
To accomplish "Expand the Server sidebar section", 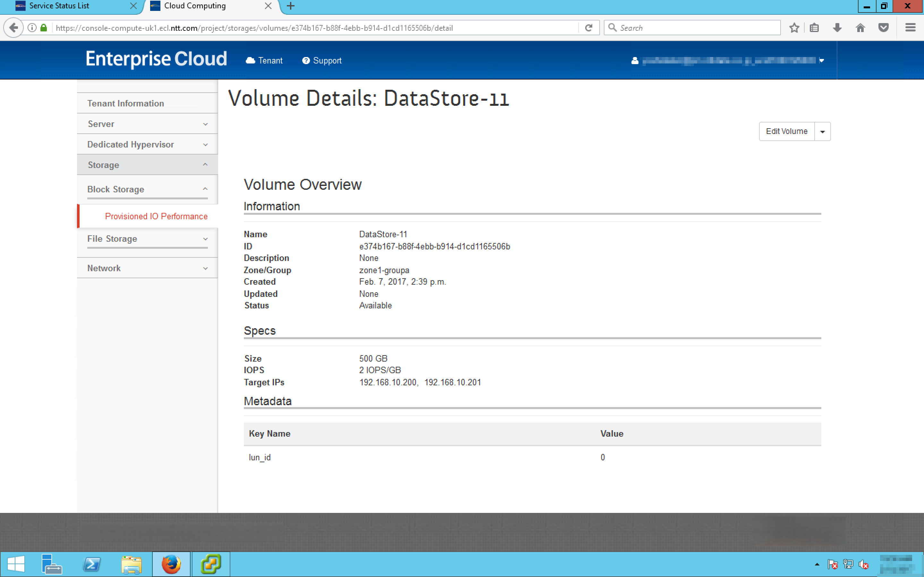I will [x=147, y=124].
